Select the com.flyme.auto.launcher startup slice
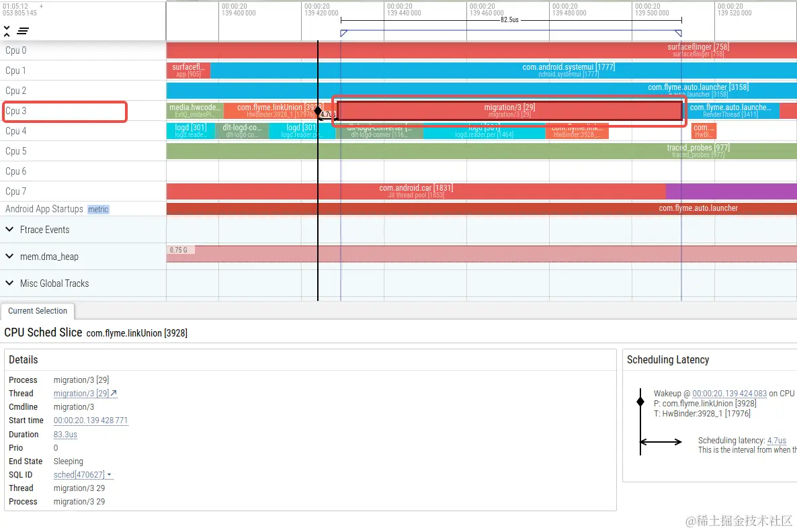 481,208
